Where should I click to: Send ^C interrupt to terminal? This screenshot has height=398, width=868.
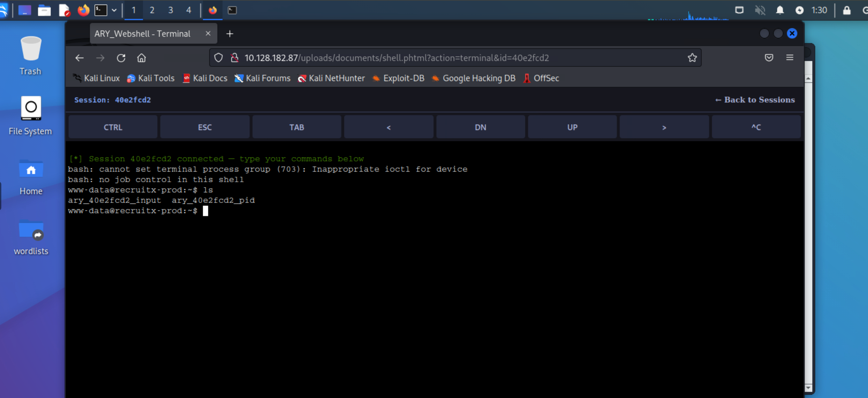[x=756, y=127]
